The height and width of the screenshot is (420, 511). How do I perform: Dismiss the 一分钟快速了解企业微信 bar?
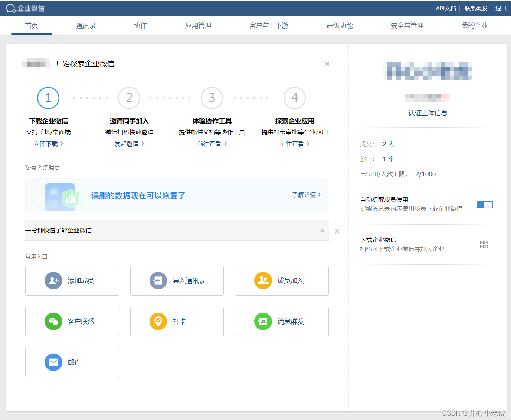(x=337, y=231)
